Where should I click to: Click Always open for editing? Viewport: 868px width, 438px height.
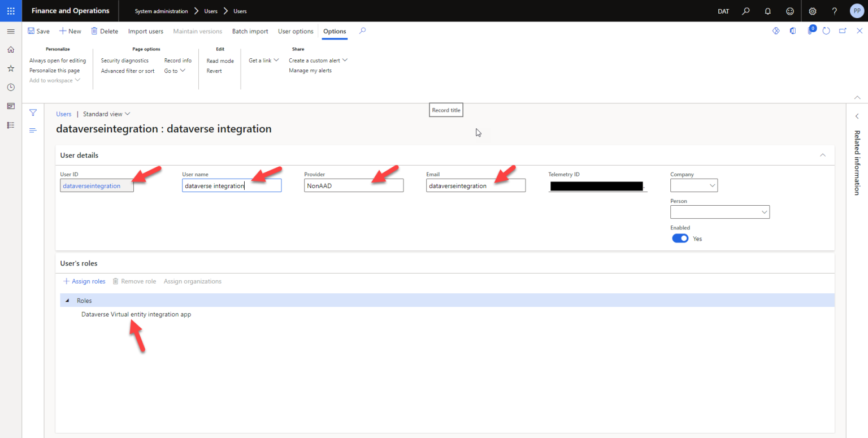pos(58,60)
